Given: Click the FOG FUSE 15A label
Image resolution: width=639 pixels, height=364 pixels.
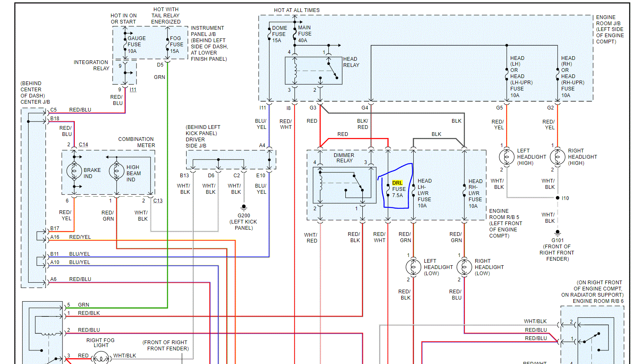Looking at the screenshot, I should click(x=177, y=45).
